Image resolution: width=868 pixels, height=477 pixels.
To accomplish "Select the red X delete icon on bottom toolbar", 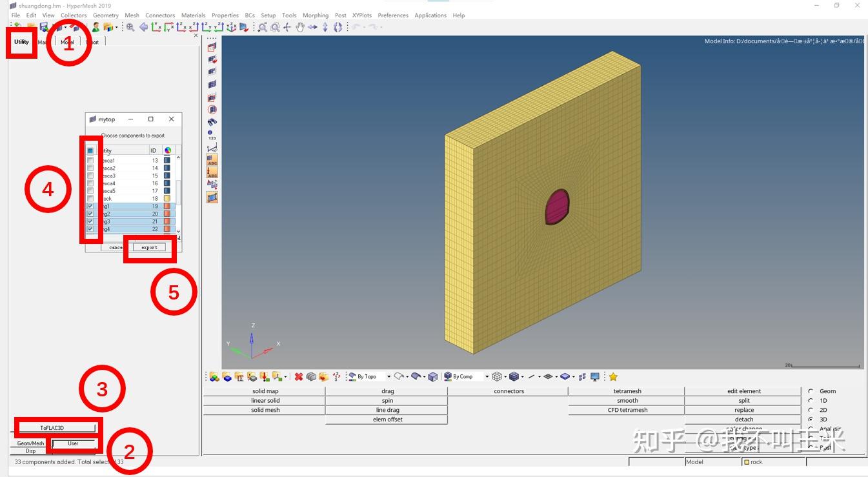I will click(299, 376).
